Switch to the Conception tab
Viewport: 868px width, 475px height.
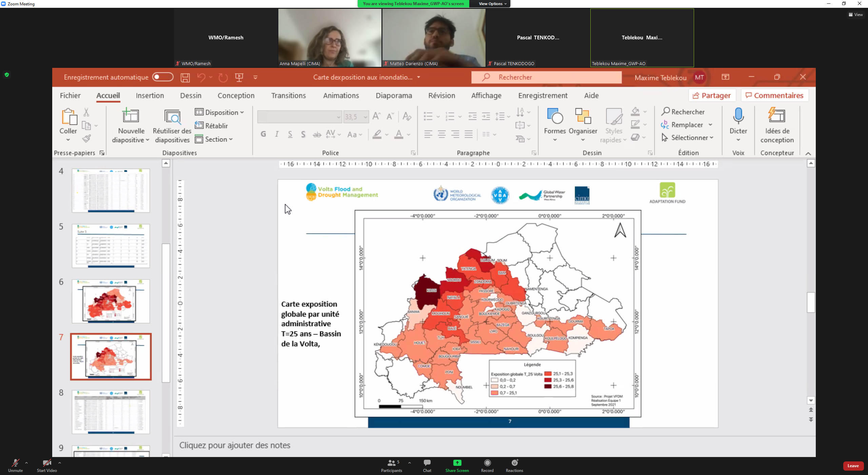(236, 96)
